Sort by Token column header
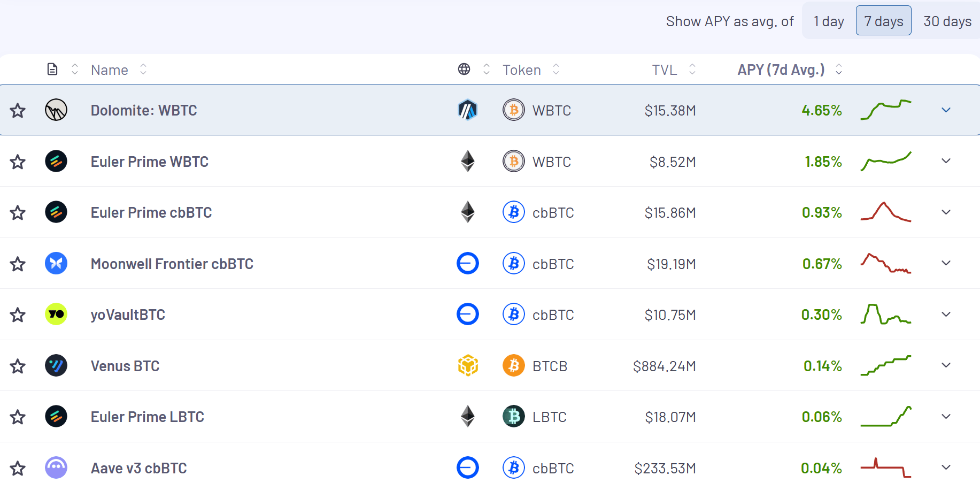This screenshot has height=483, width=980. click(531, 70)
